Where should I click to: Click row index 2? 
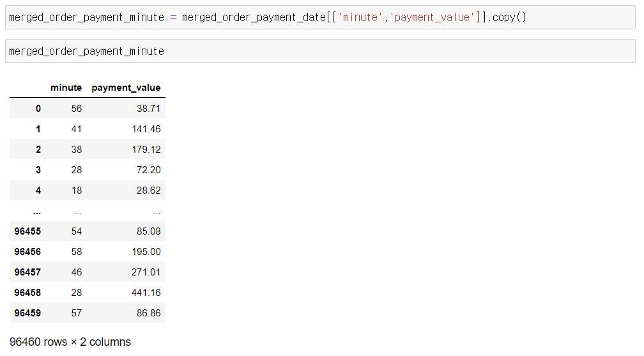[x=38, y=150]
